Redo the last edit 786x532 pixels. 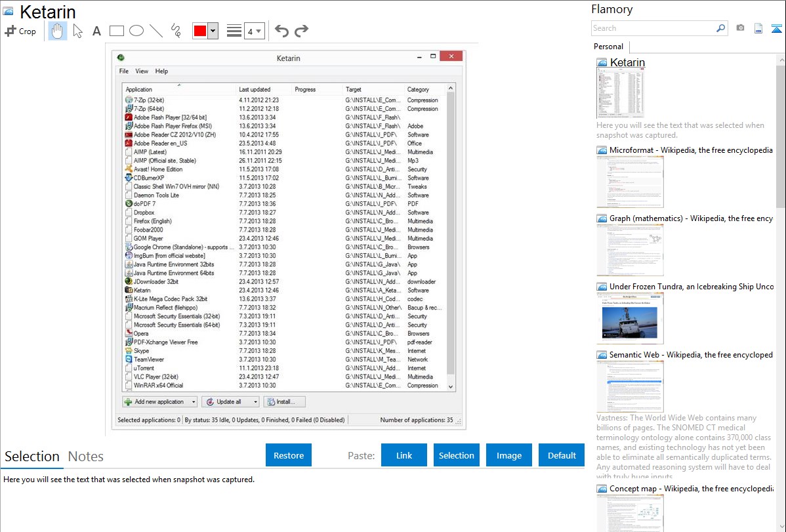[x=301, y=31]
